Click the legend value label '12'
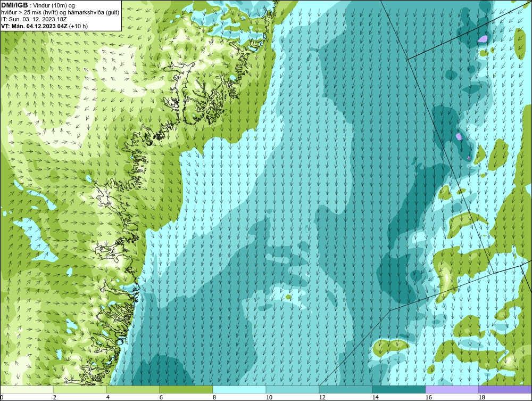532x401 pixels. point(322,397)
